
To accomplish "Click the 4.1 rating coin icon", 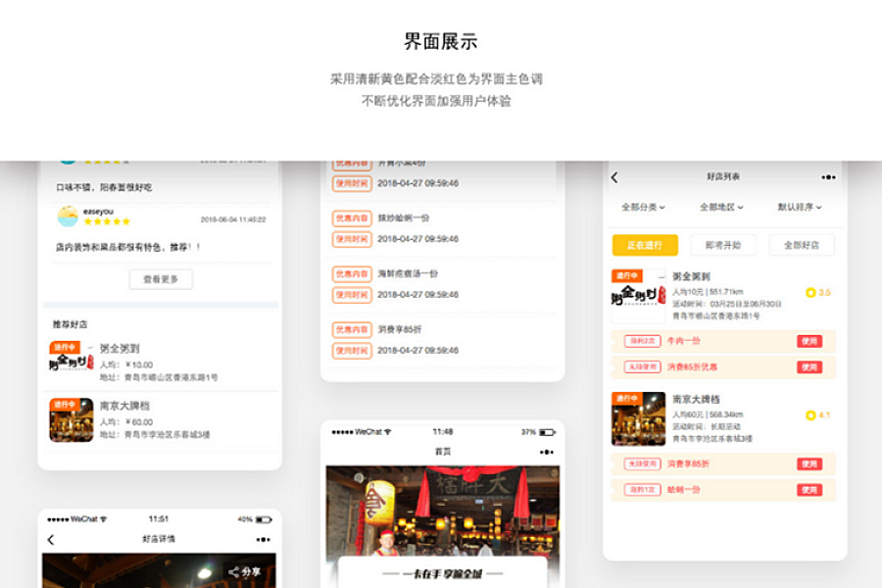I will click(810, 416).
